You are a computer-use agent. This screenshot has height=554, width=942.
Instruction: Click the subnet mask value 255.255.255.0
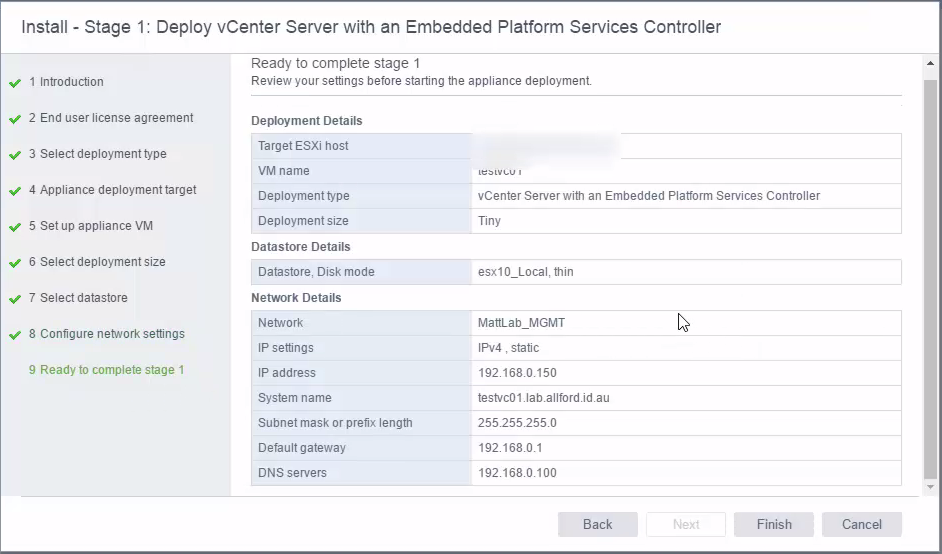517,423
